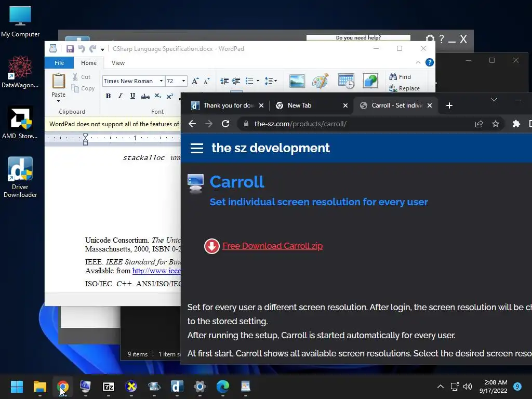Open the ieee.org hyperlink in the document
Image resolution: width=532 pixels, height=399 pixels.
[x=156, y=271]
